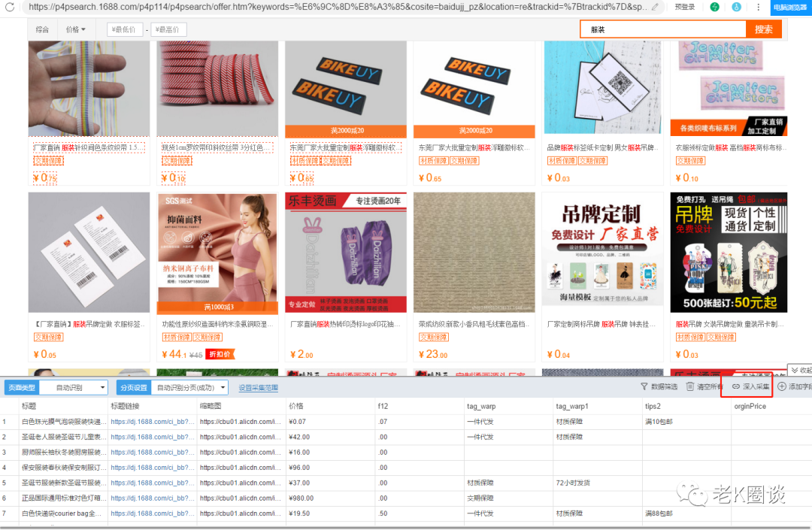Edit the URL using the pencil icon
This screenshot has height=530, width=812.
click(x=655, y=8)
